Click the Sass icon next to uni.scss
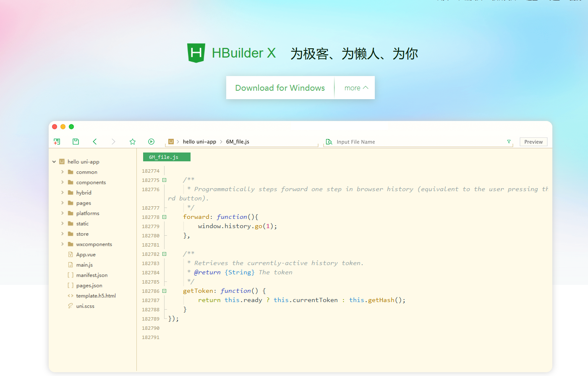The width and height of the screenshot is (588, 376). pyautogui.click(x=71, y=306)
